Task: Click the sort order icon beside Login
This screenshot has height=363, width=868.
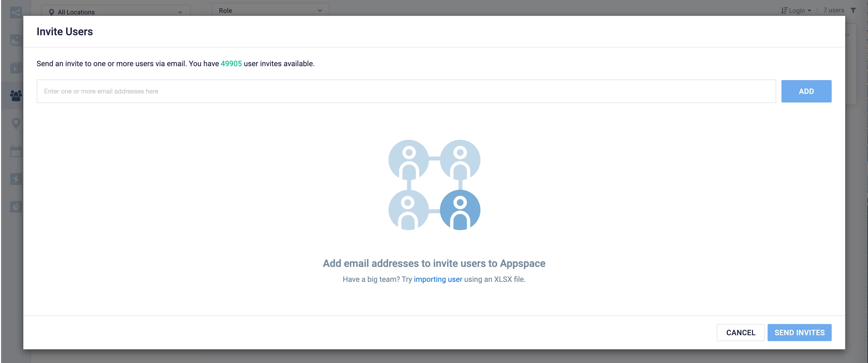Action: 784,11
